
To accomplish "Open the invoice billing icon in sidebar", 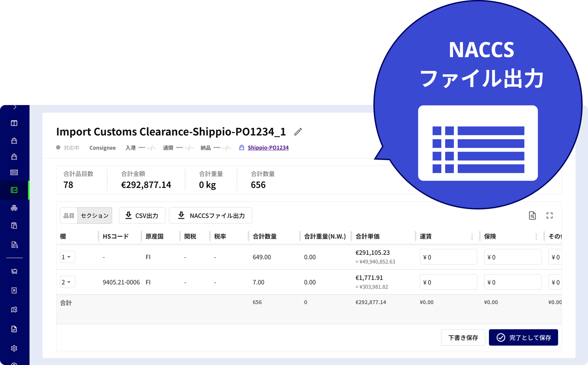I will (x=14, y=244).
